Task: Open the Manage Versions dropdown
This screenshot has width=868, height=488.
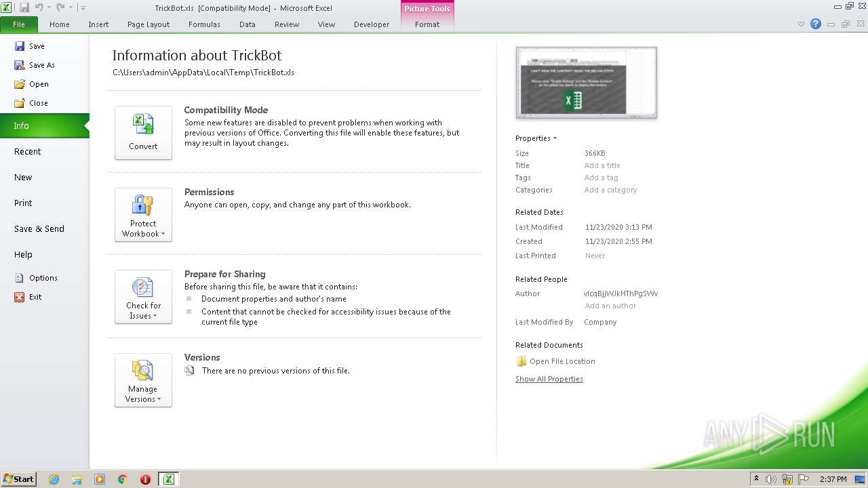Action: 143,380
